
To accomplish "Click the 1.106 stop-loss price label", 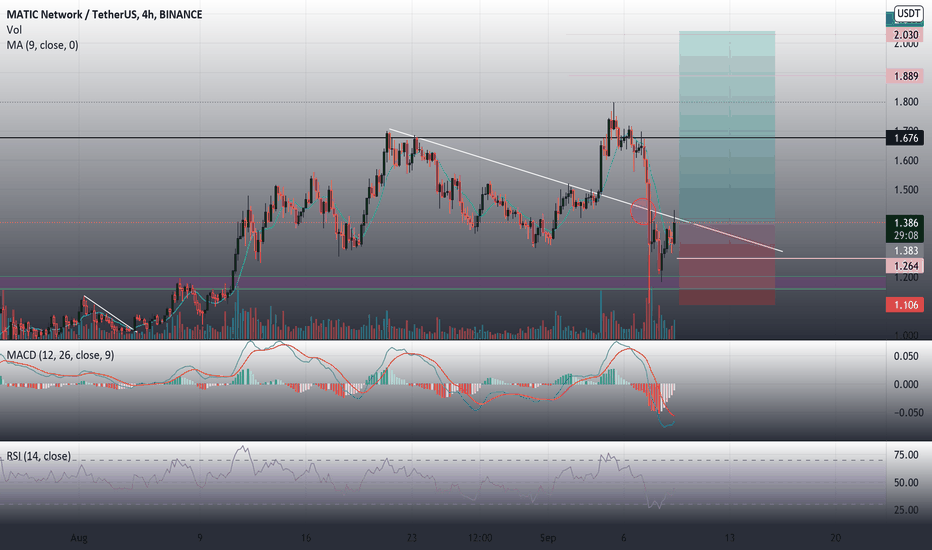I will 905,305.
